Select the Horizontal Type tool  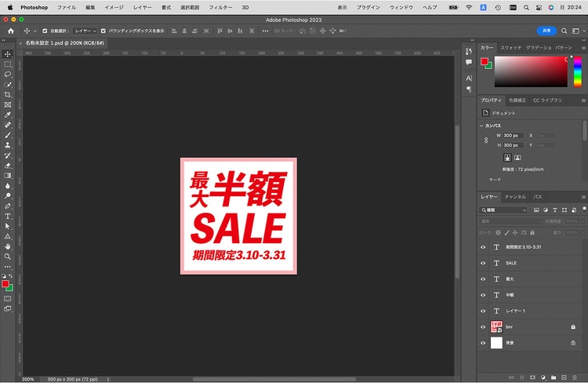click(8, 217)
